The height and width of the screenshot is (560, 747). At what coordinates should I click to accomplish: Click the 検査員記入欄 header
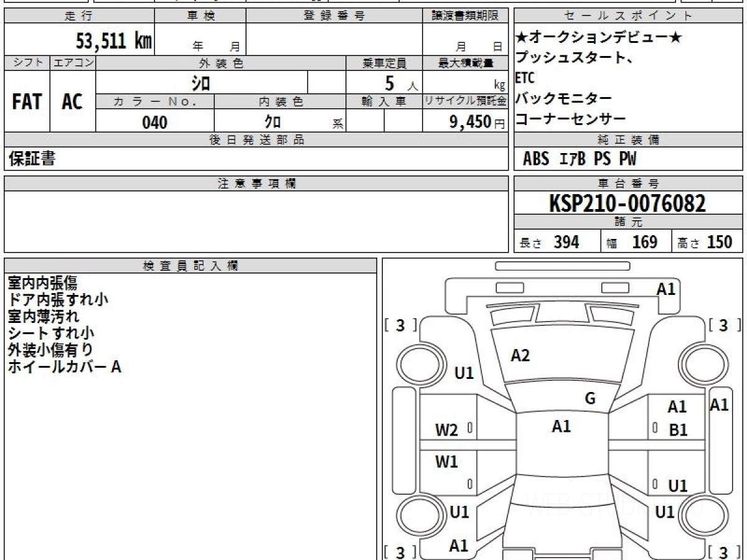[190, 266]
